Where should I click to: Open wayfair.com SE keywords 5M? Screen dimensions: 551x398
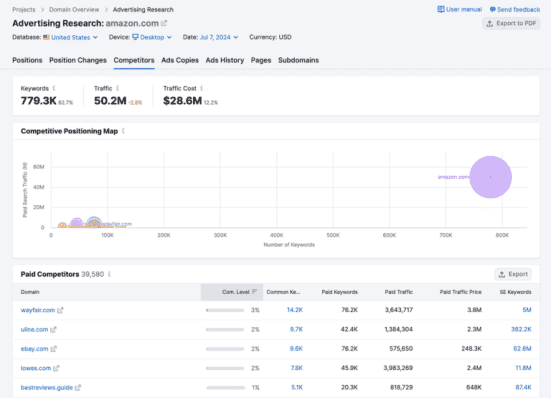click(527, 310)
